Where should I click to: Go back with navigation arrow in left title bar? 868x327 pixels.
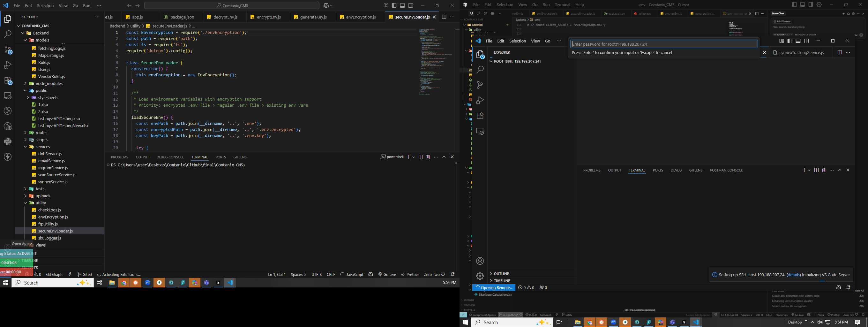point(129,5)
